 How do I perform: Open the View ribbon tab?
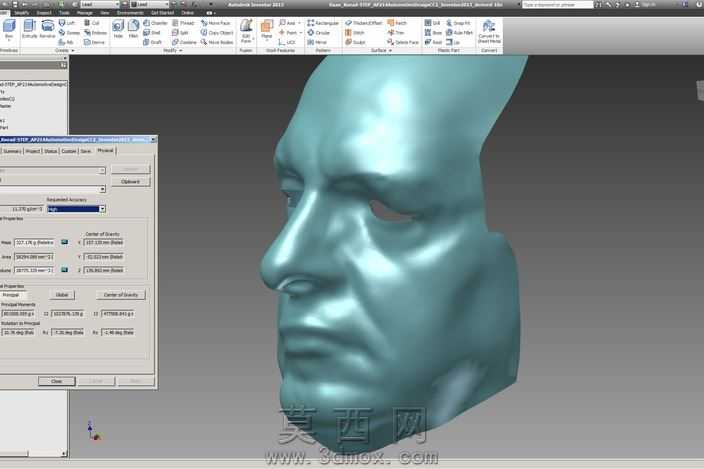pyautogui.click(x=105, y=13)
